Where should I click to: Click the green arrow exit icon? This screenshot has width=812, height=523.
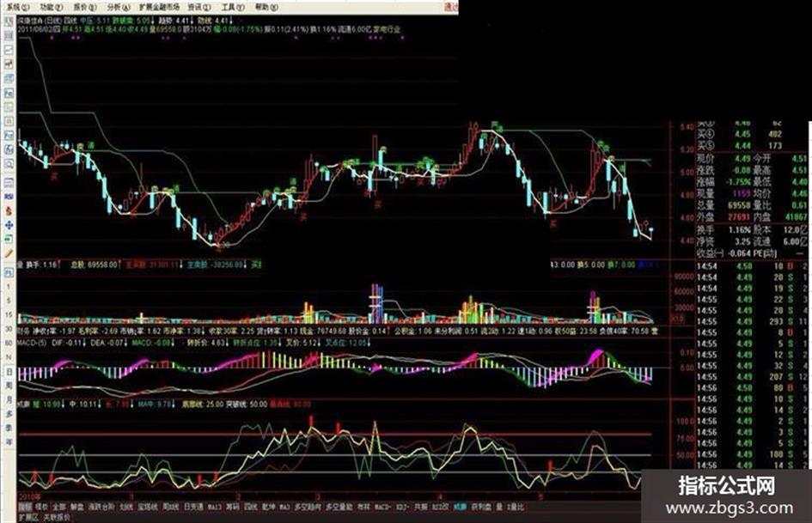click(x=9, y=240)
